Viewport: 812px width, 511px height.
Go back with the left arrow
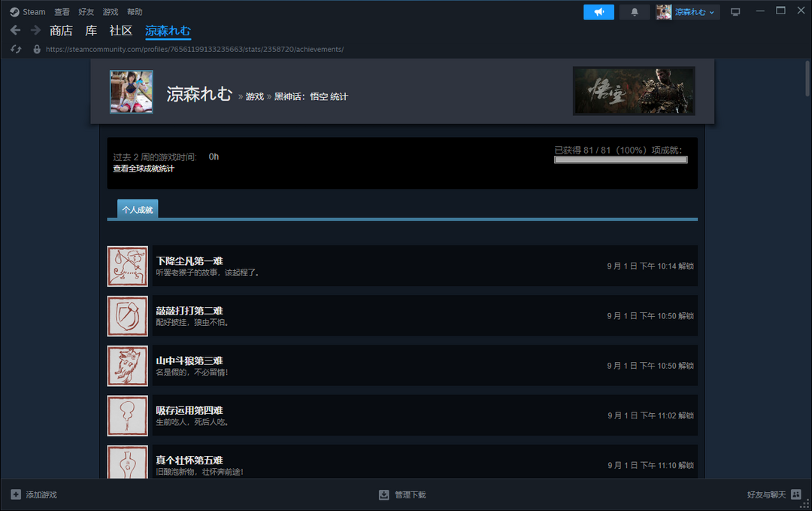(x=15, y=31)
